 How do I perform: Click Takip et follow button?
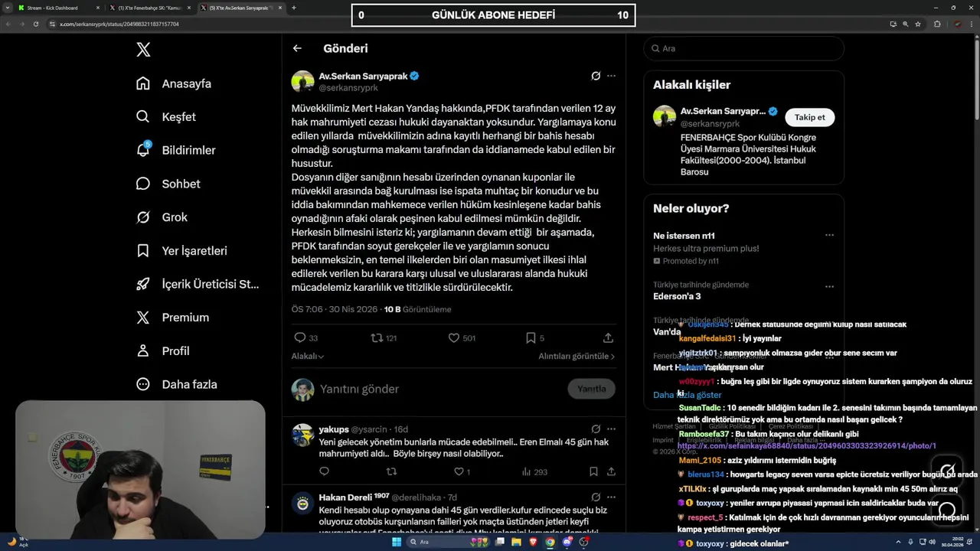(x=809, y=117)
